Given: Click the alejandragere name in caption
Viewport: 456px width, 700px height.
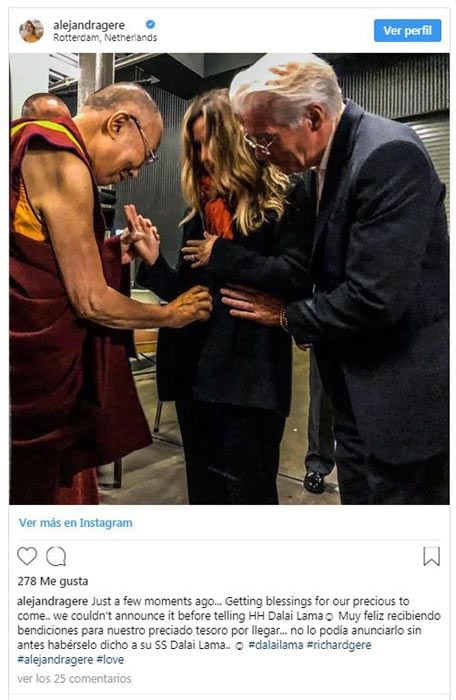Looking at the screenshot, I should click(x=53, y=601).
